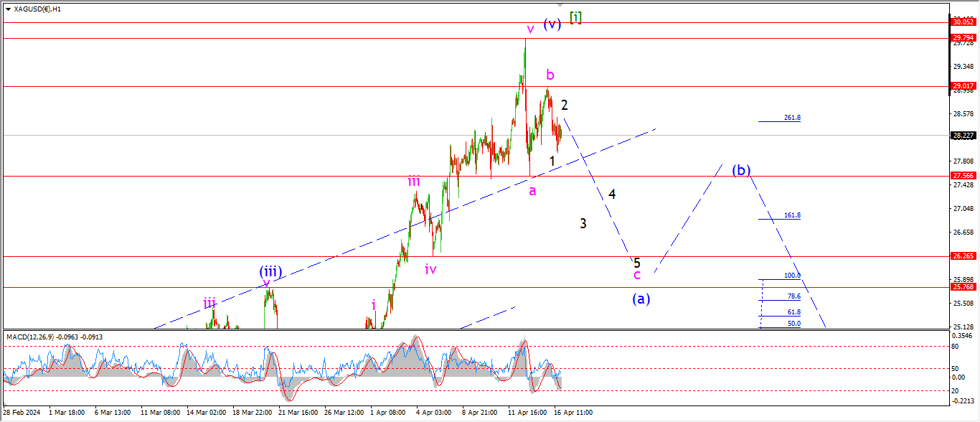Image resolution: width=980 pixels, height=422 pixels.
Task: Click the 16 Apr 11:00 time label
Action: [572, 413]
